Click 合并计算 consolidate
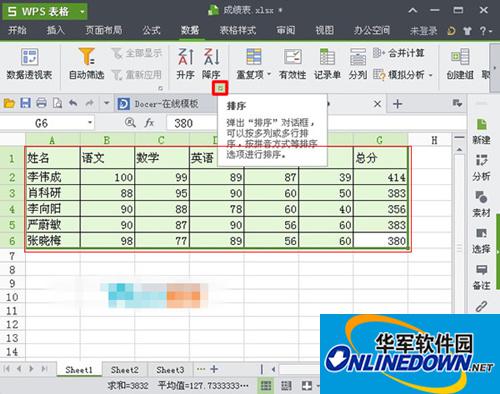The image size is (500, 394). click(399, 53)
